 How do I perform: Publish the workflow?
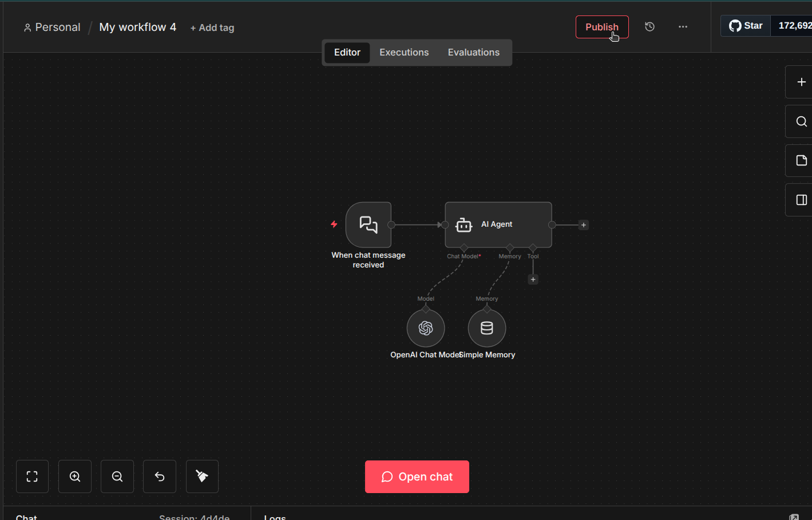coord(601,26)
